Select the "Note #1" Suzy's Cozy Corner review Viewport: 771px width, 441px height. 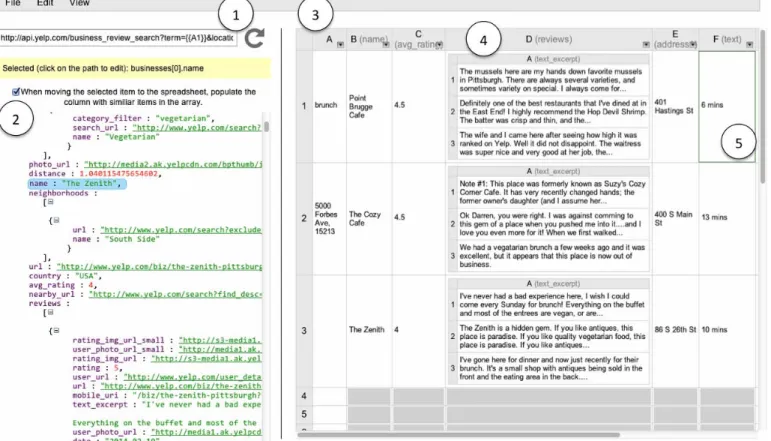coord(553,192)
